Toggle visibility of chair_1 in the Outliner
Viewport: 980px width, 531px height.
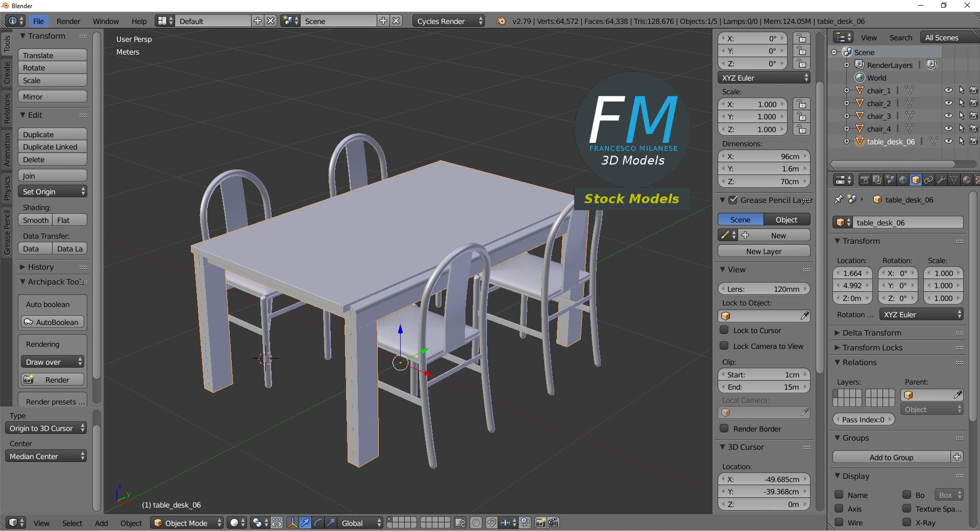tap(949, 90)
